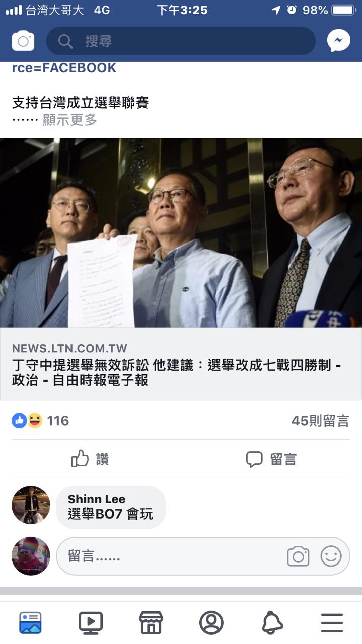362x644 pixels.
Task: Switch to News Feed tab
Action: (x=30, y=622)
